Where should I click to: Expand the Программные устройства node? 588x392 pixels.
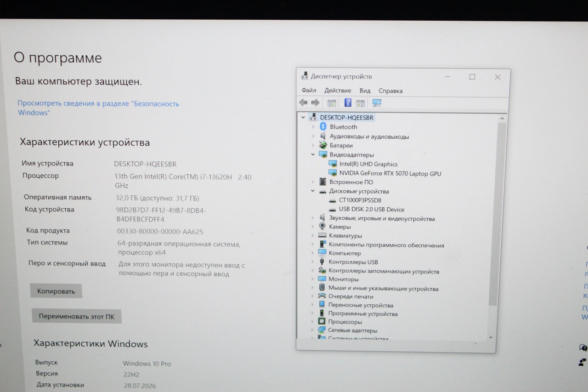312,313
